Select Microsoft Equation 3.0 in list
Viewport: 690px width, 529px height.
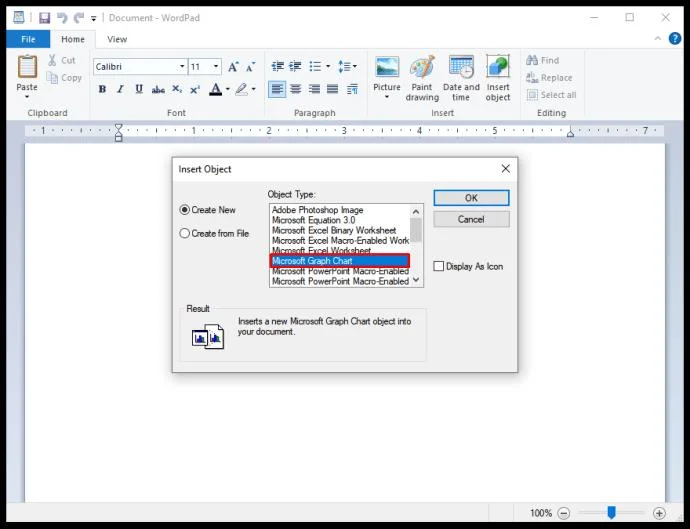pos(313,220)
